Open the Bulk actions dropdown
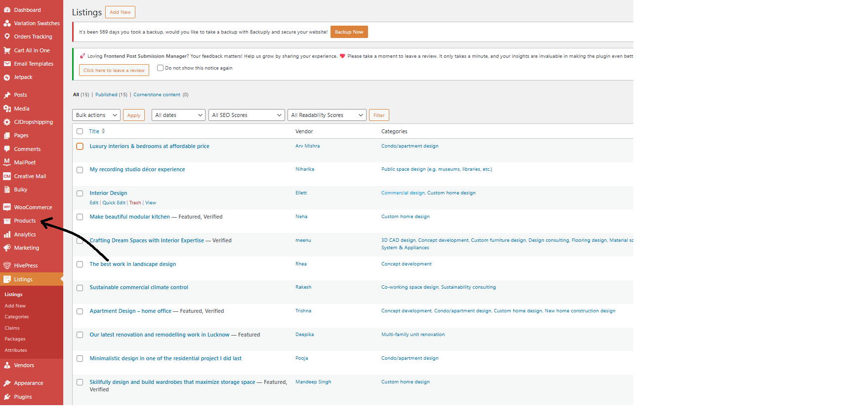The image size is (868, 415). tap(96, 115)
